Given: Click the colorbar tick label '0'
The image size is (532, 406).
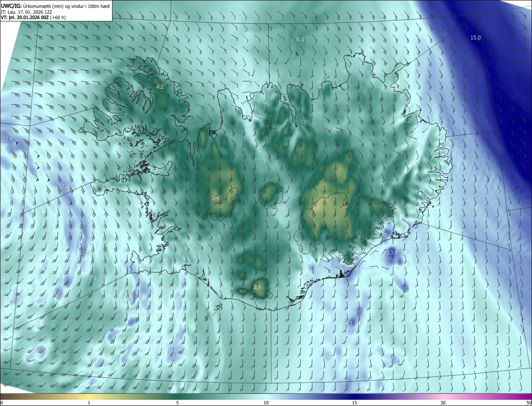Looking at the screenshot, I should click(2, 403).
